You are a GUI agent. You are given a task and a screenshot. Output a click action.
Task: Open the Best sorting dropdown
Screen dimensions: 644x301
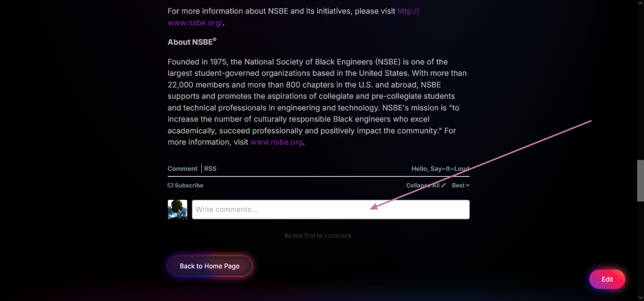pyautogui.click(x=460, y=185)
